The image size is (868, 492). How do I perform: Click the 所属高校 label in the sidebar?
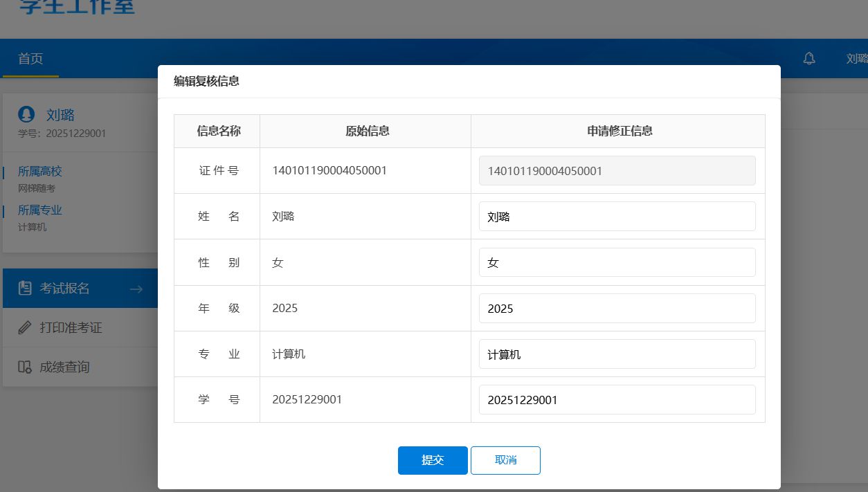(40, 172)
